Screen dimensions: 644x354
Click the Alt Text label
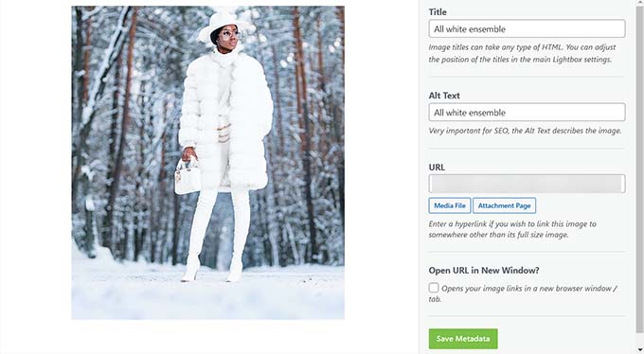point(444,96)
